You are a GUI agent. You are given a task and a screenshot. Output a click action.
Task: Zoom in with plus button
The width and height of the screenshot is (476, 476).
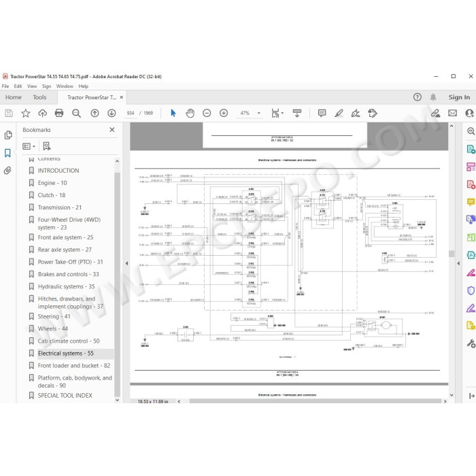[224, 114]
